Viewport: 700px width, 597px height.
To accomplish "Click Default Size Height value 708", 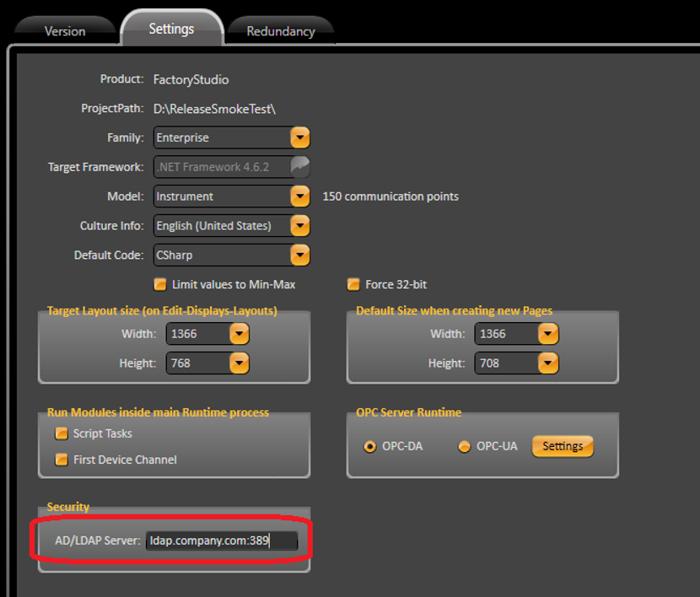I will coord(490,363).
